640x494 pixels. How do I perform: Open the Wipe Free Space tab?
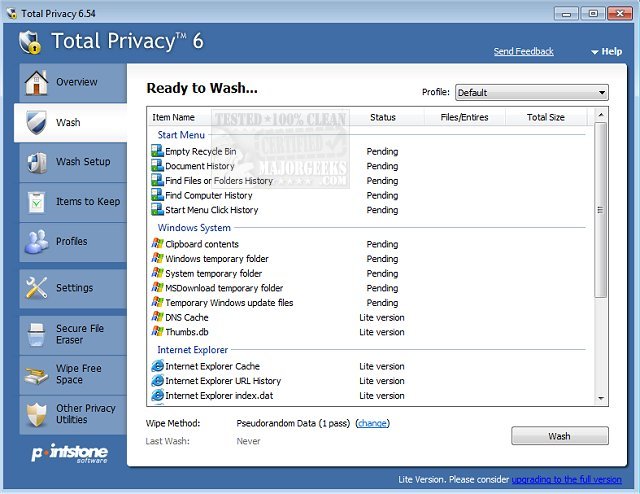(x=73, y=375)
